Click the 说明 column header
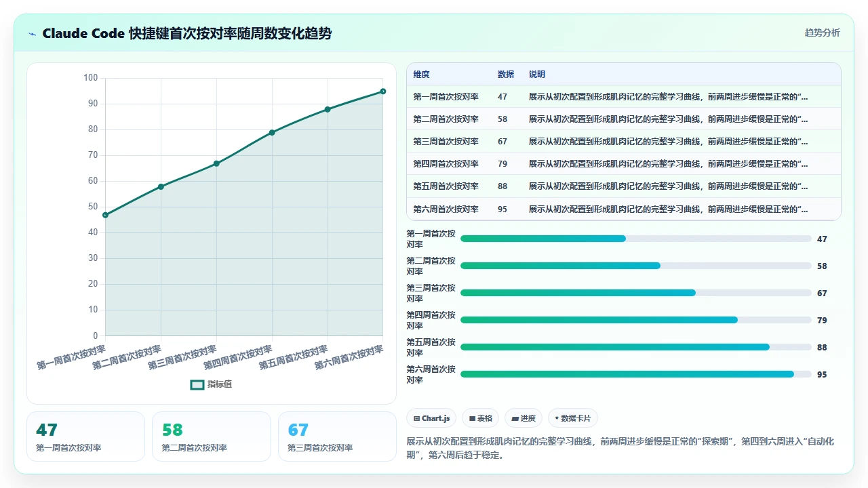This screenshot has height=488, width=868. point(537,75)
